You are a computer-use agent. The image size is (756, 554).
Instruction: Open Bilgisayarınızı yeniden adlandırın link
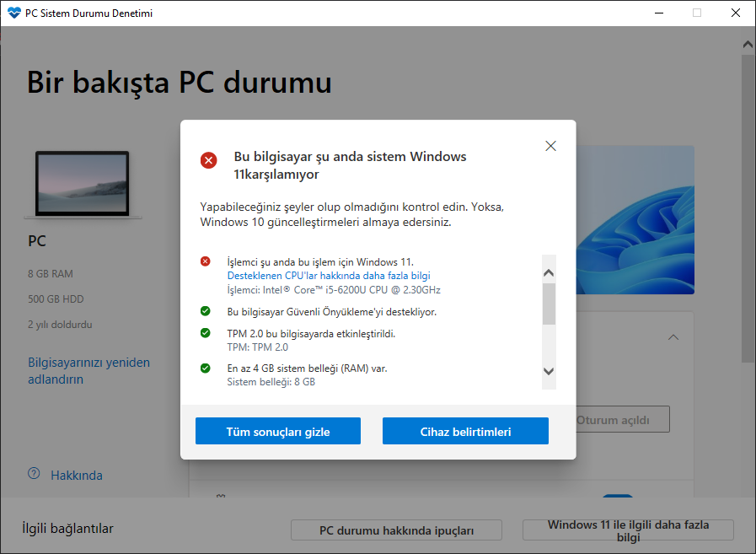(88, 371)
